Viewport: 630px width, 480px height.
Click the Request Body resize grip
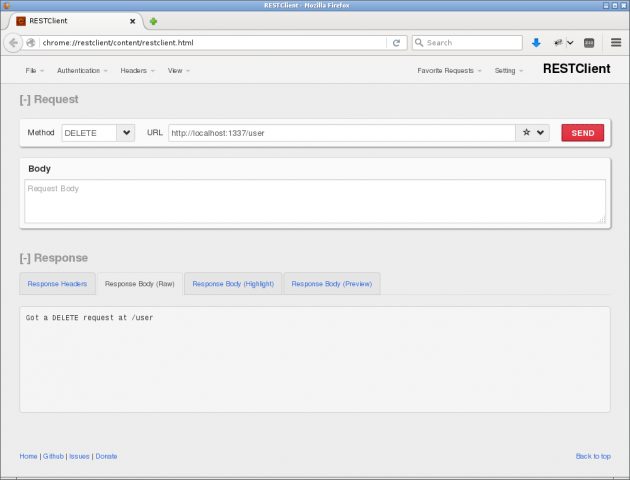coord(601,219)
